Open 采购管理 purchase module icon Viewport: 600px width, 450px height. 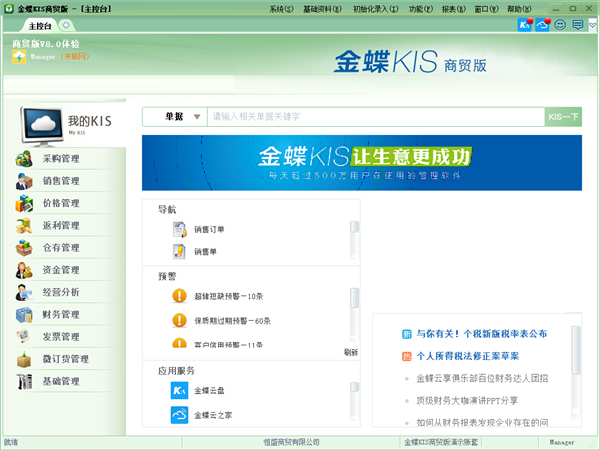pyautogui.click(x=24, y=158)
